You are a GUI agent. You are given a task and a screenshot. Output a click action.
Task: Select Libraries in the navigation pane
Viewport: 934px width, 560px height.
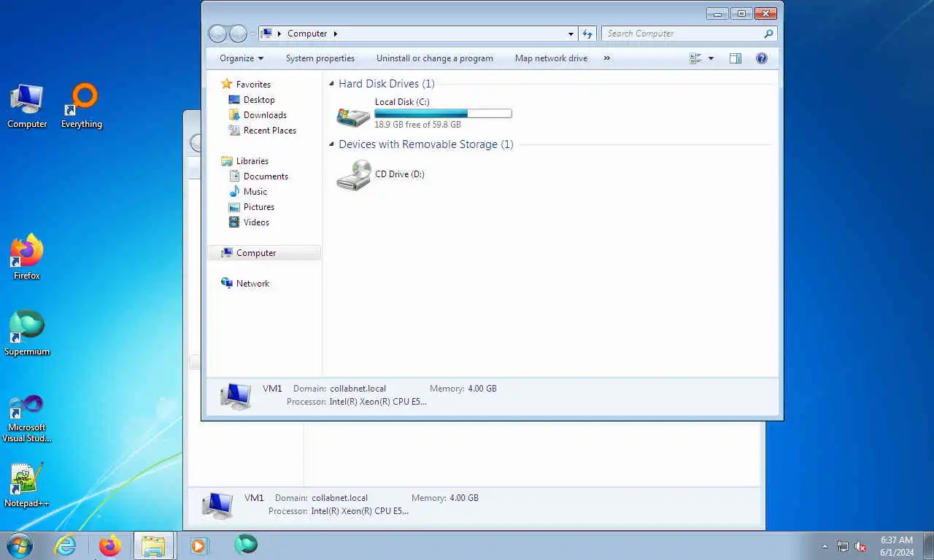pos(252,161)
